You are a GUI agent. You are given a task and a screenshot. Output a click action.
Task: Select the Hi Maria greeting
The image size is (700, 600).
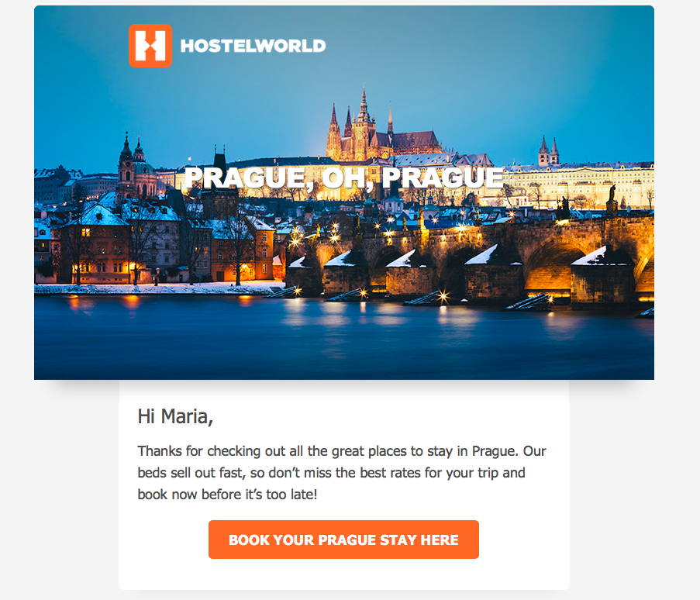click(x=175, y=416)
